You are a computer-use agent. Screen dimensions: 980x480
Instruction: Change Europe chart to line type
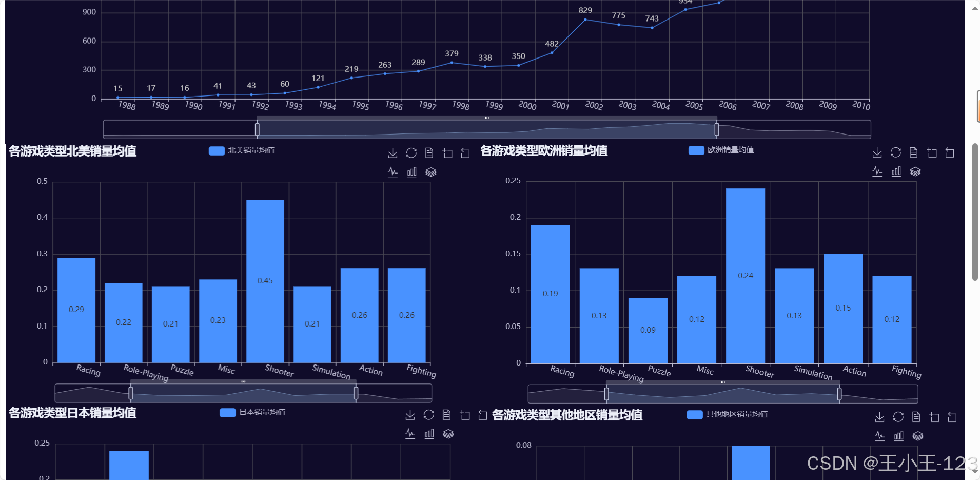click(x=877, y=171)
